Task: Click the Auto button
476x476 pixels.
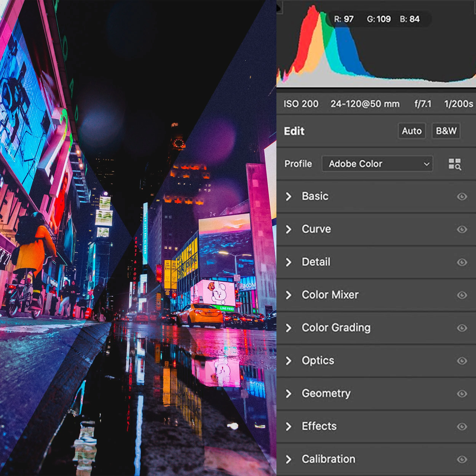Action: click(412, 131)
